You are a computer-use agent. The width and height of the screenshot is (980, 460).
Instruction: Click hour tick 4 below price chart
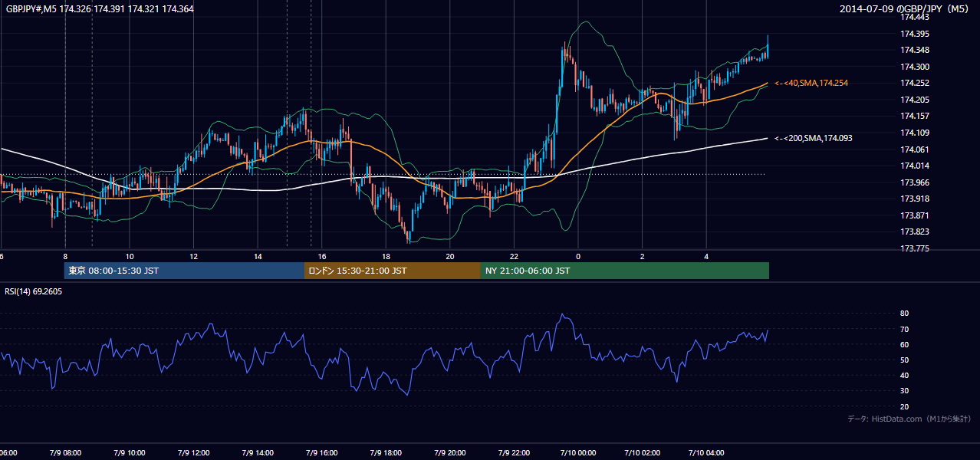(x=706, y=256)
